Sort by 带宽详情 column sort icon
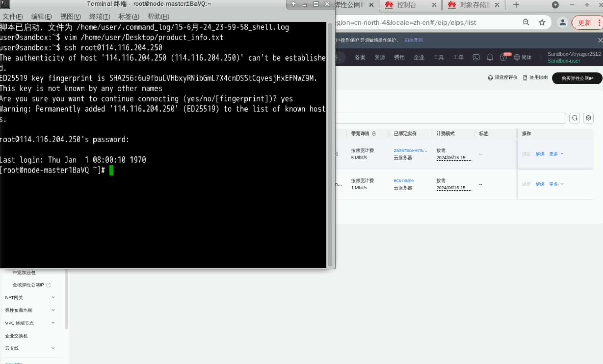The image size is (603, 364). pos(374,134)
